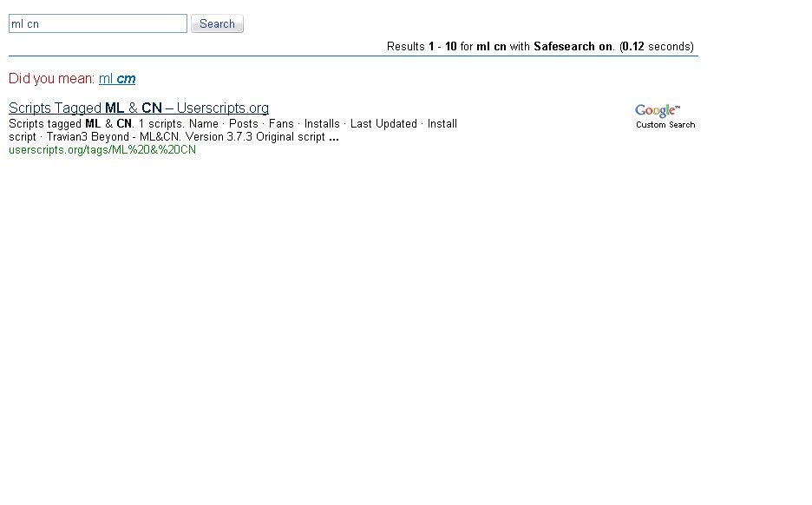Click the search box containing 'ml cn'
The height and width of the screenshot is (505, 812).
point(98,23)
